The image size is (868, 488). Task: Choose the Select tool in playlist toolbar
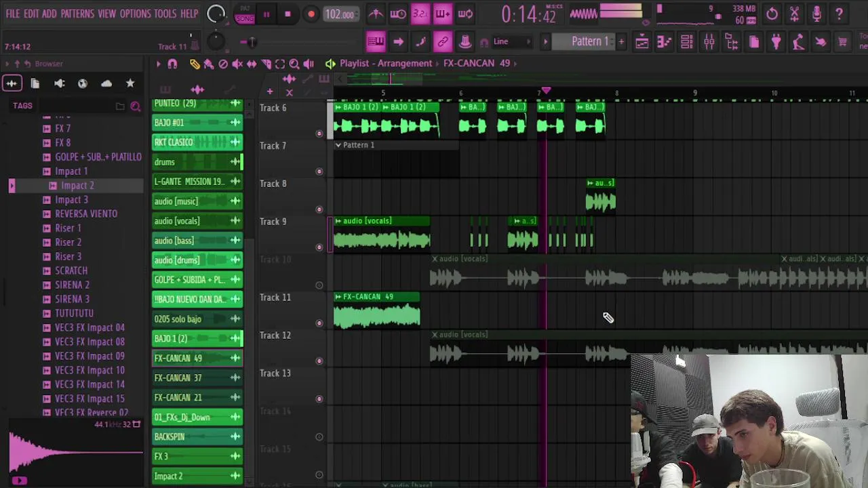point(280,64)
